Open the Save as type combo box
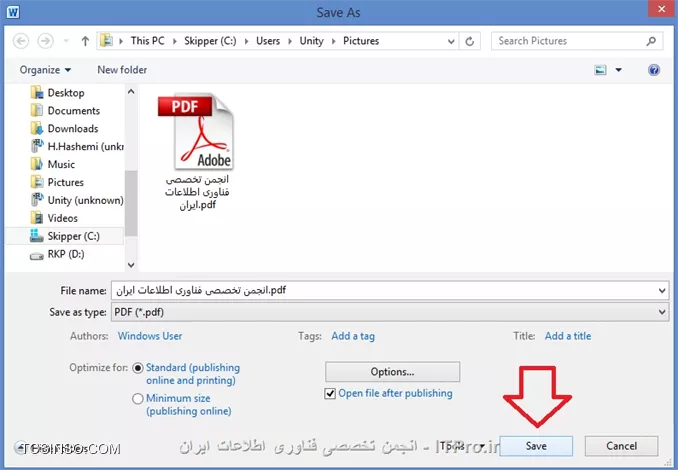The image size is (678, 470). tap(390, 312)
